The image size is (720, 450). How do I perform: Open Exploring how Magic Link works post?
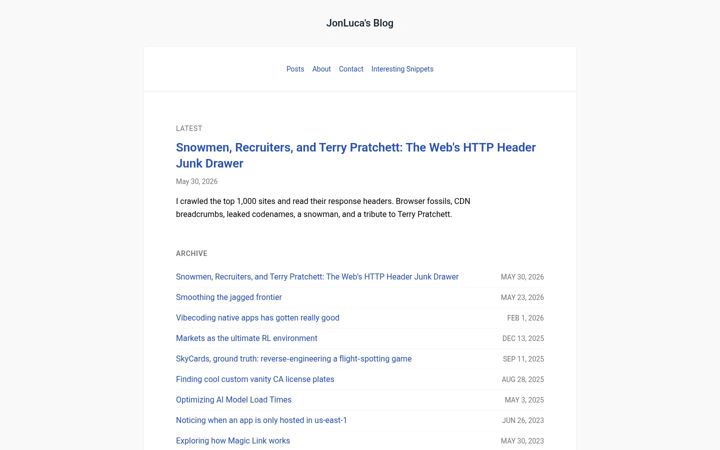(x=233, y=441)
